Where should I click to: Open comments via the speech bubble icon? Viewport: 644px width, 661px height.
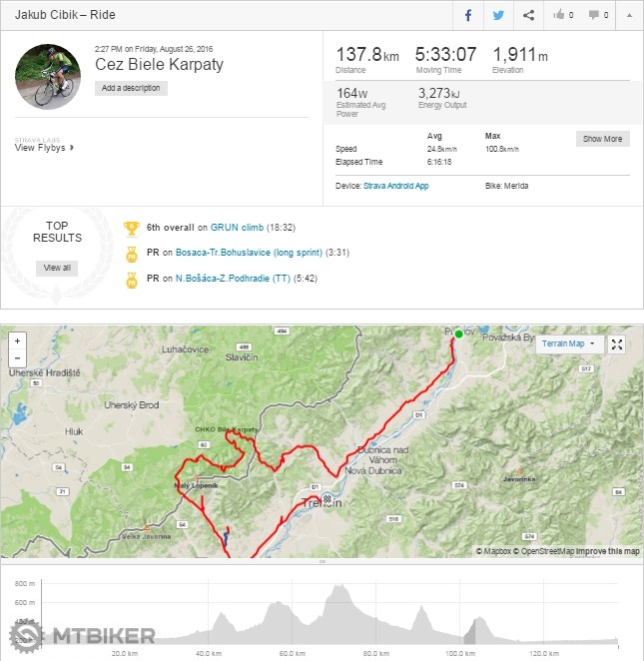pyautogui.click(x=598, y=15)
